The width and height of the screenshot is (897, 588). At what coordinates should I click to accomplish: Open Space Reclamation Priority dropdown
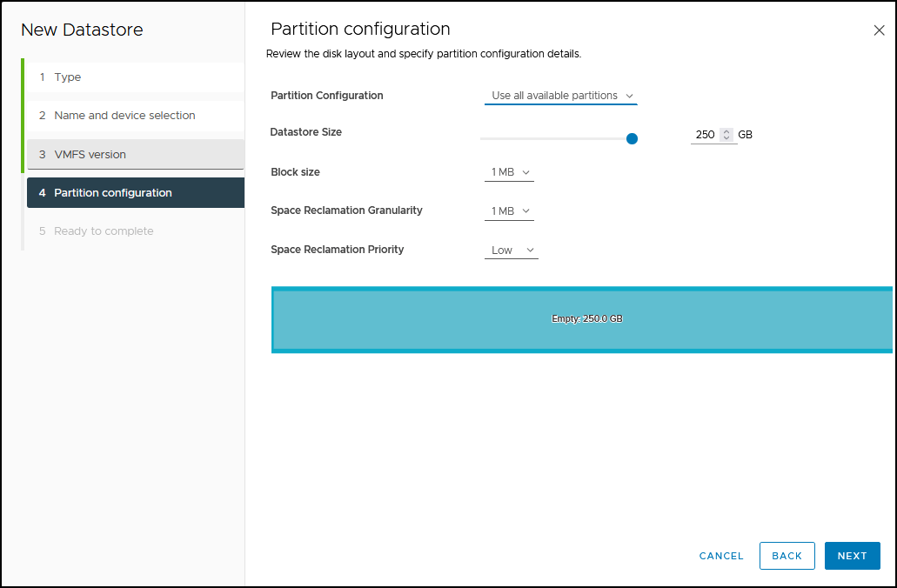coord(512,250)
